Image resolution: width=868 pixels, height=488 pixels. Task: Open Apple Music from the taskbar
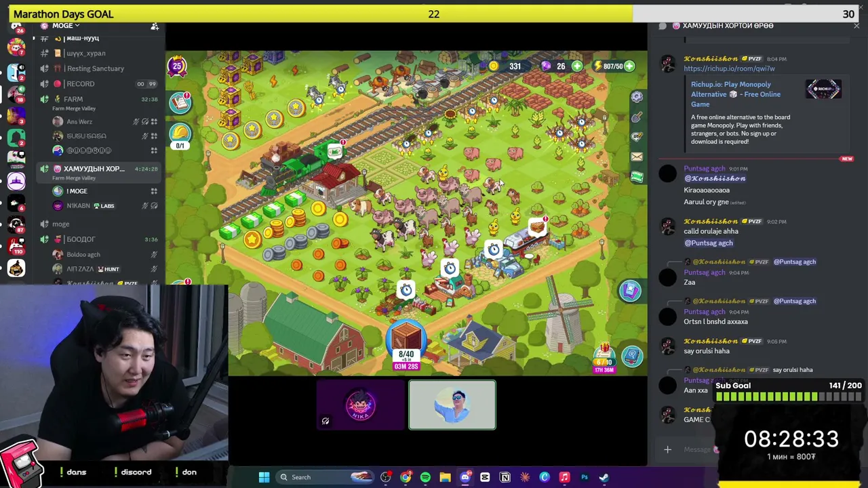point(564,477)
